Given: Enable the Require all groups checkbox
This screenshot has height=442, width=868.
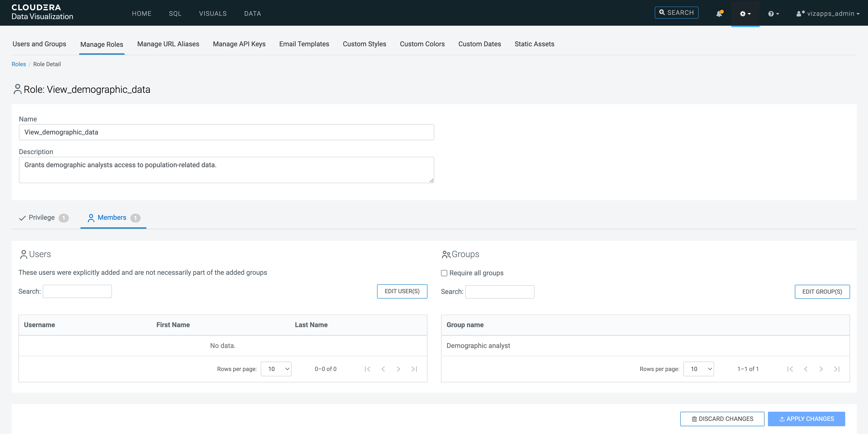Looking at the screenshot, I should click(444, 273).
